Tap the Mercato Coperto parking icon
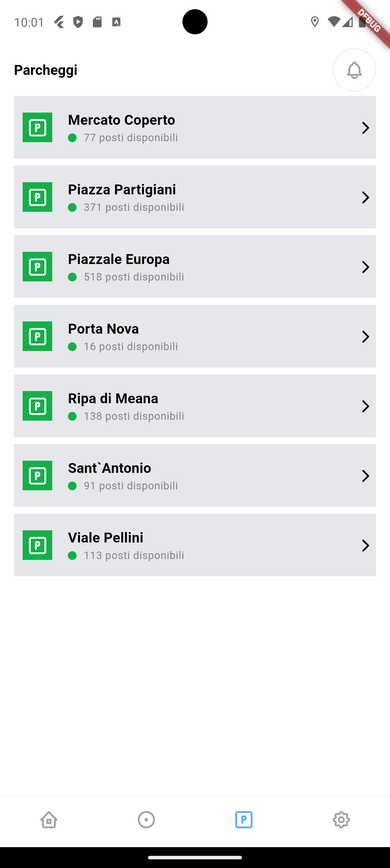 click(x=37, y=127)
